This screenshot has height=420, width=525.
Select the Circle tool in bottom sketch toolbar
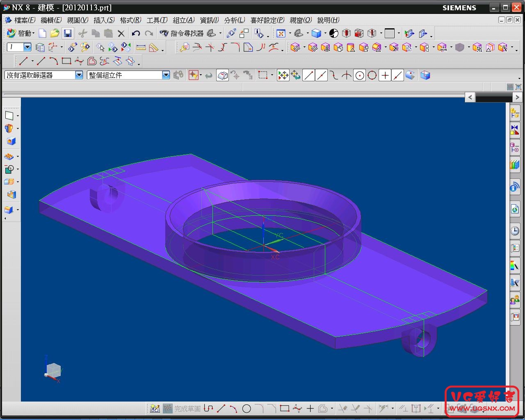tap(247, 409)
